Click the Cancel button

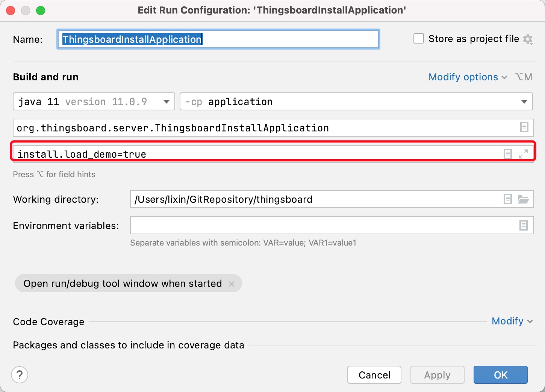(374, 375)
